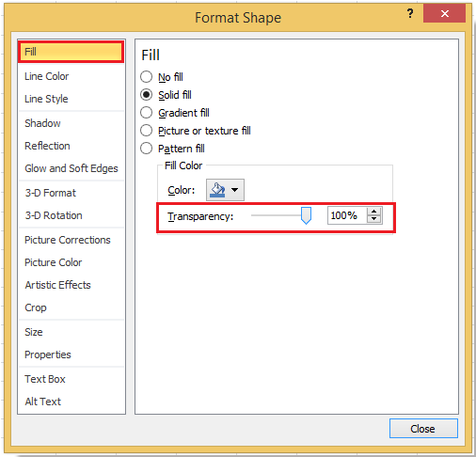Select the Solid fill radio button
Screen dimensions: 476x457
(x=146, y=95)
